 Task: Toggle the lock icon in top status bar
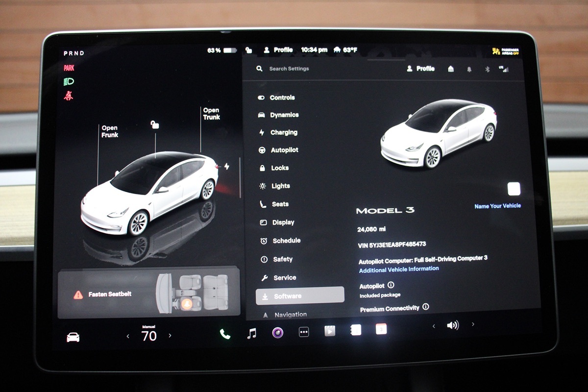[x=249, y=50]
